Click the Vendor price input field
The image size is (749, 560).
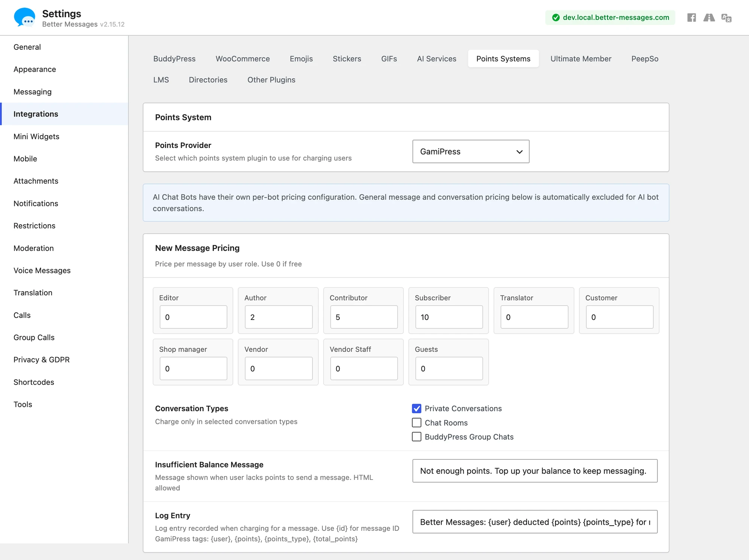click(x=279, y=368)
